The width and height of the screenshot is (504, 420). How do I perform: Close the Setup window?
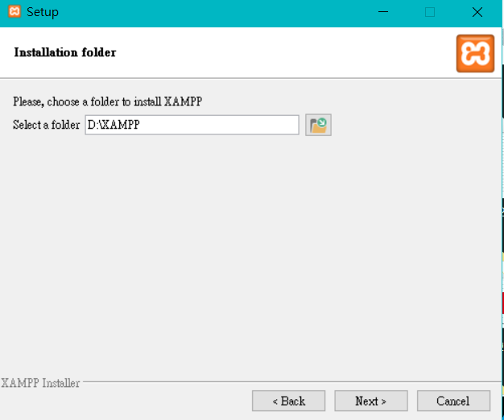[x=477, y=12]
